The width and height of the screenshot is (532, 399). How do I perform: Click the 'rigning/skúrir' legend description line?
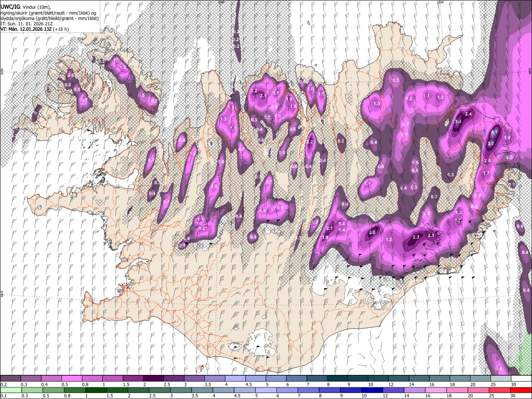click(x=49, y=13)
